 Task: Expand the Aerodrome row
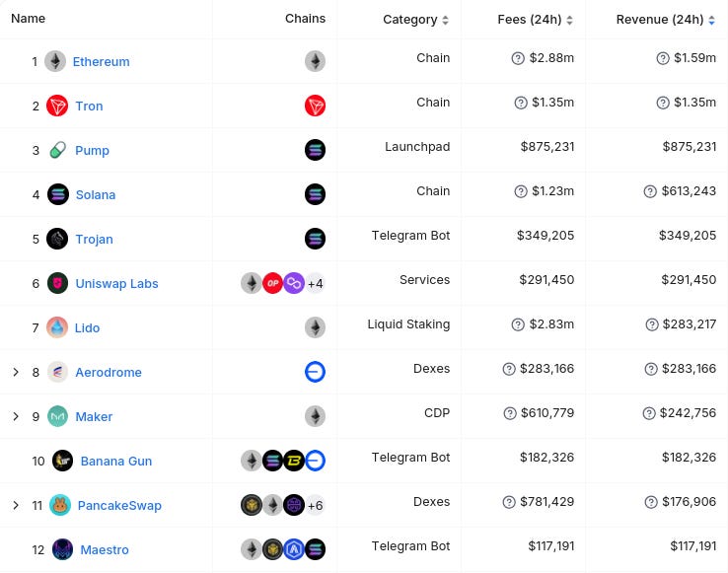16,372
